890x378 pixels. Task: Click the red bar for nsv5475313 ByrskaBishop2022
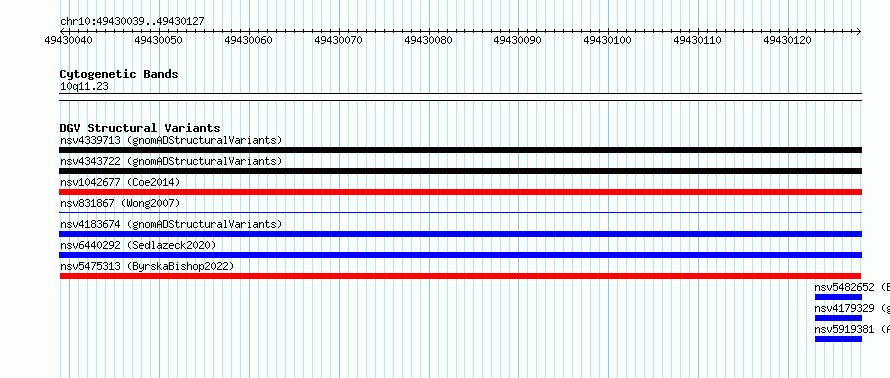pos(460,276)
